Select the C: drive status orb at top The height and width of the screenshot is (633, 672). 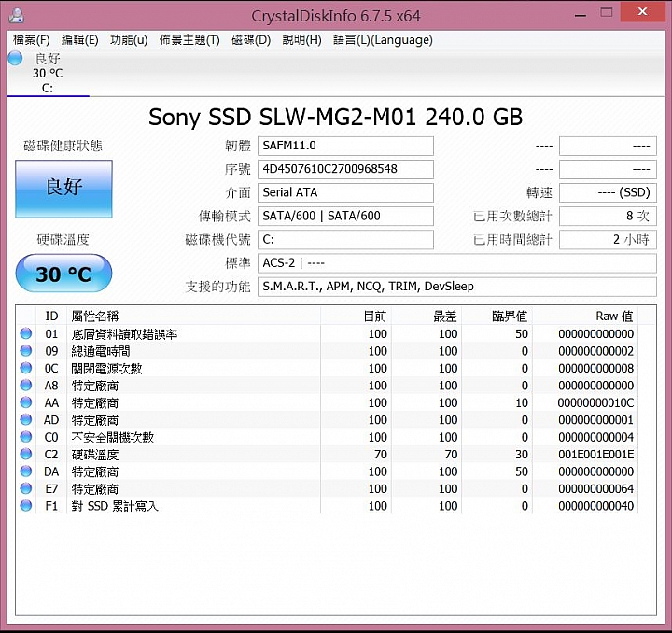[x=16, y=58]
